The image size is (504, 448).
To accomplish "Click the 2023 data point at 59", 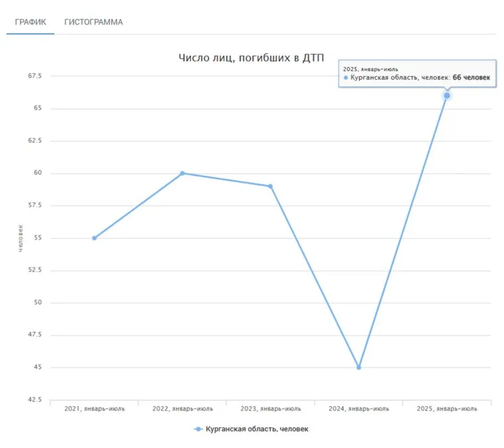I will pos(271,186).
